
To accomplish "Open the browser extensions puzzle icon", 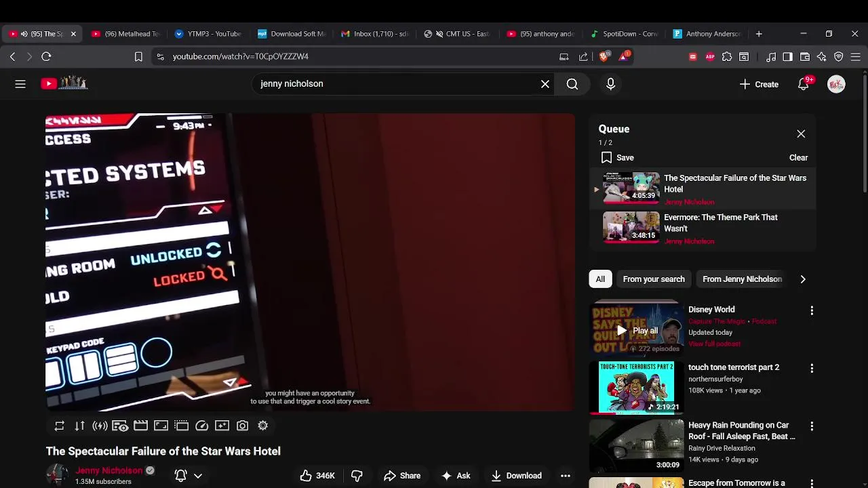I will click(727, 57).
